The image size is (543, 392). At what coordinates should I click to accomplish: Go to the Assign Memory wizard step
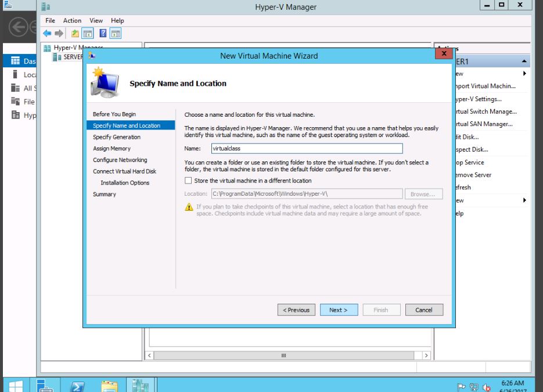tap(112, 148)
